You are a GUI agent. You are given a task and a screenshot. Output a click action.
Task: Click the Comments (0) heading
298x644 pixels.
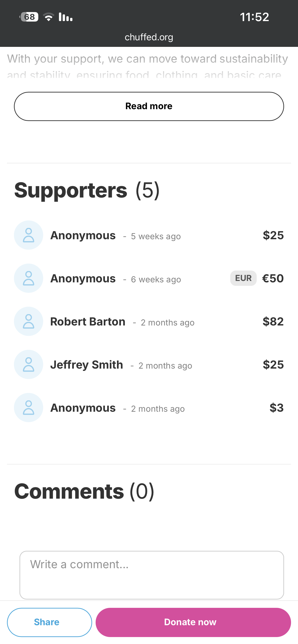pos(84,491)
